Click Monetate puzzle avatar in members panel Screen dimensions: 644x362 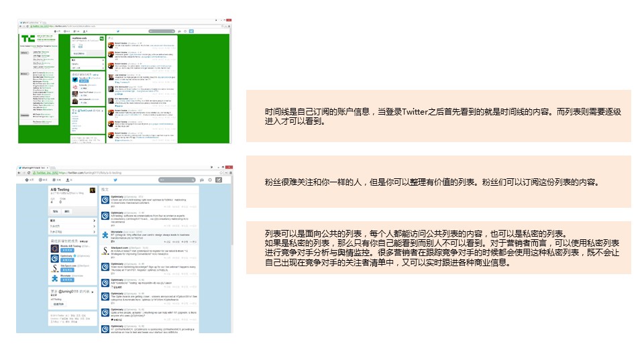coord(54,278)
